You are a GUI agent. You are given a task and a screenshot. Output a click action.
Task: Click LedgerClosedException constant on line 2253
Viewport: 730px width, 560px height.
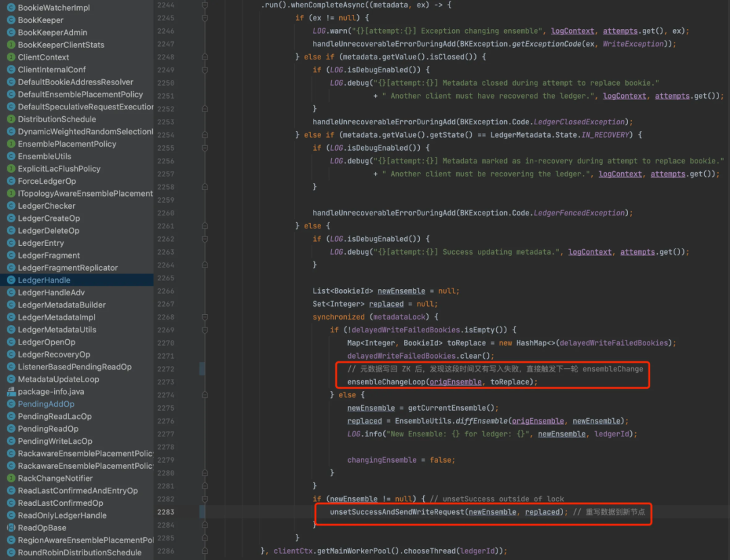(579, 122)
